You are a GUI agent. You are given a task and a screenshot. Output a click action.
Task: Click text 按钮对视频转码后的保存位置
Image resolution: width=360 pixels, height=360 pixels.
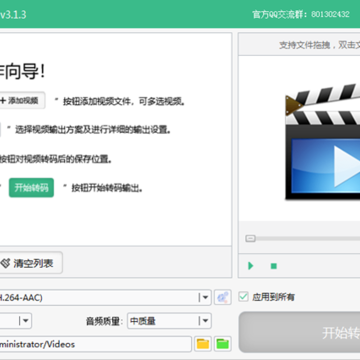[56, 159]
